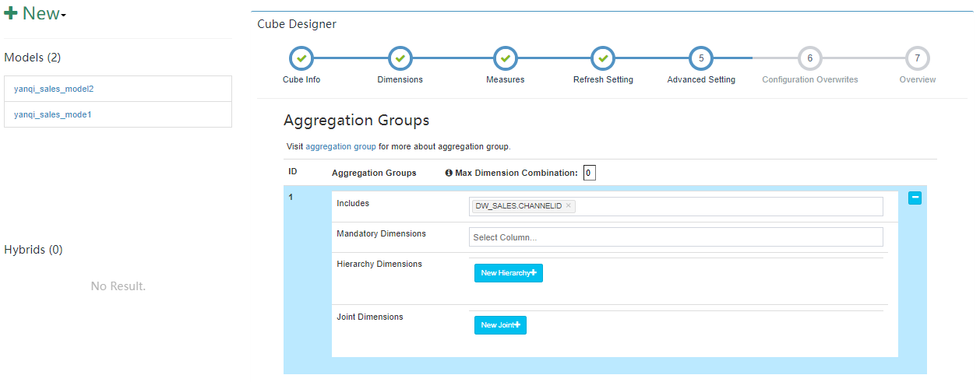Select the yanqi_sales_model2 model
The image size is (980, 382).
pyautogui.click(x=54, y=89)
